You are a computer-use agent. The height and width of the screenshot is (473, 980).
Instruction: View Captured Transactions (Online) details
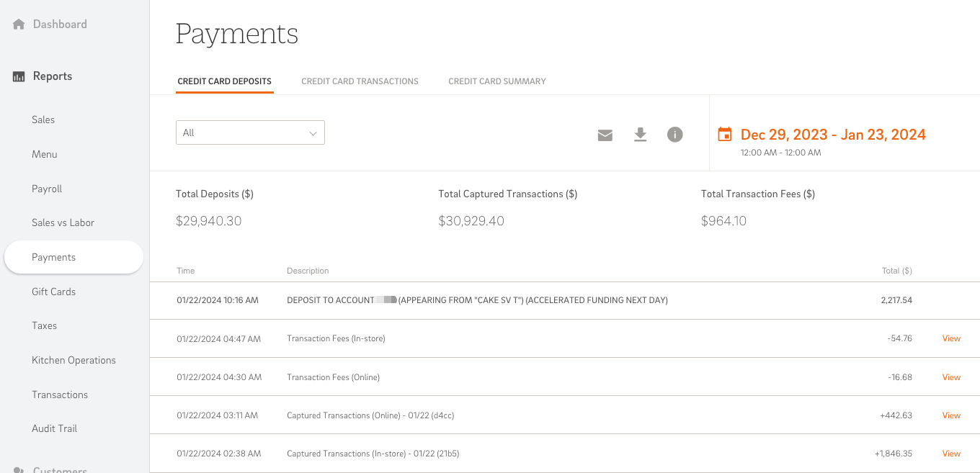[951, 415]
